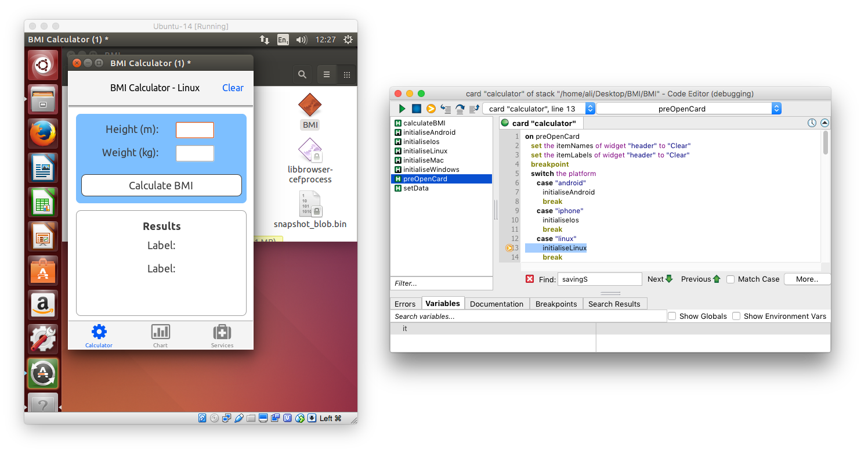Open the Documentation tab
Viewport: 868px width, 453px height.
pyautogui.click(x=496, y=304)
